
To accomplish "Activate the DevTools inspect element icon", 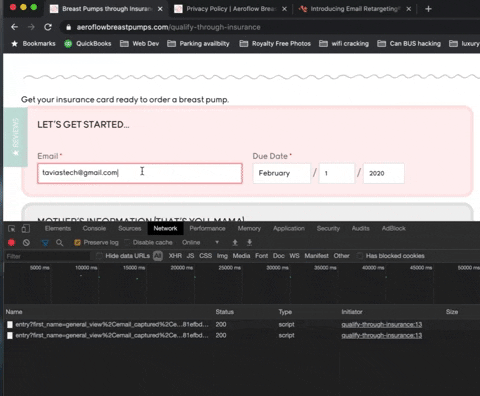I will pyautogui.click(x=12, y=229).
